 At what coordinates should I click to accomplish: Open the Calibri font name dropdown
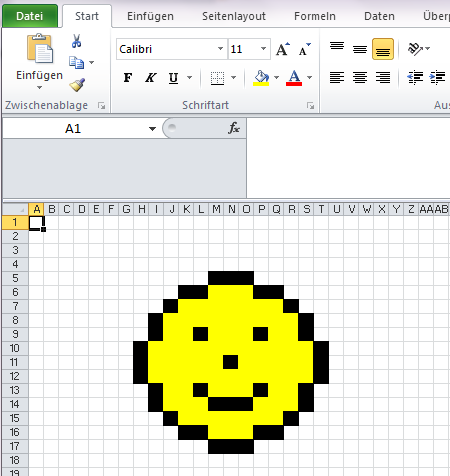(x=220, y=49)
